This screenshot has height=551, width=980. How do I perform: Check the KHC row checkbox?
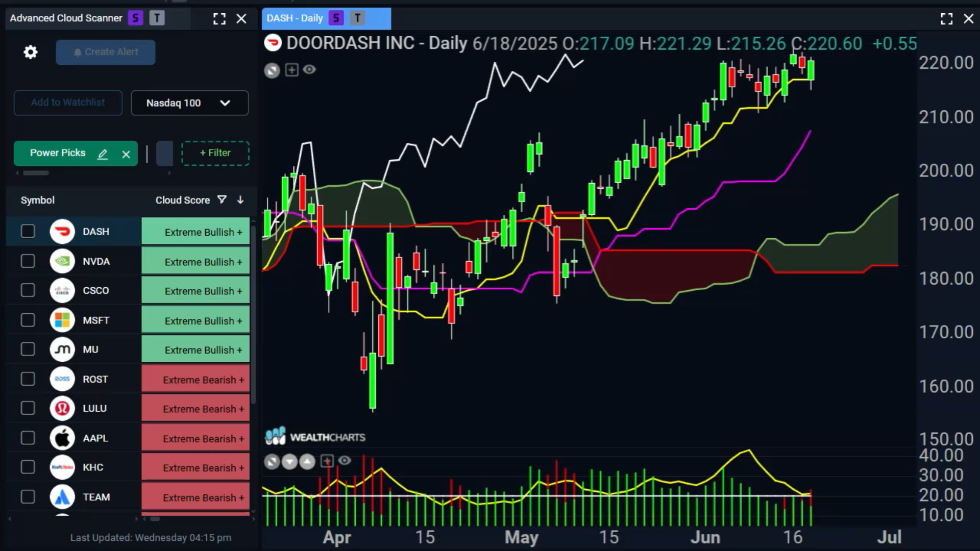pos(28,467)
